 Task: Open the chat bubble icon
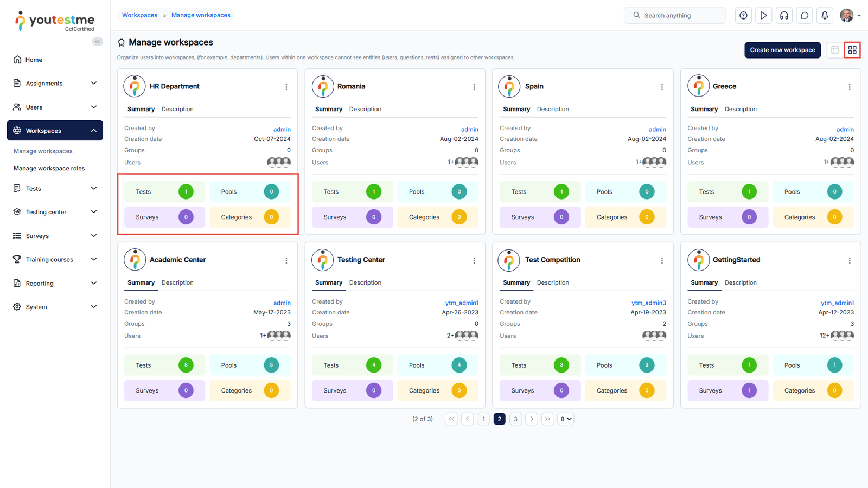(x=805, y=16)
